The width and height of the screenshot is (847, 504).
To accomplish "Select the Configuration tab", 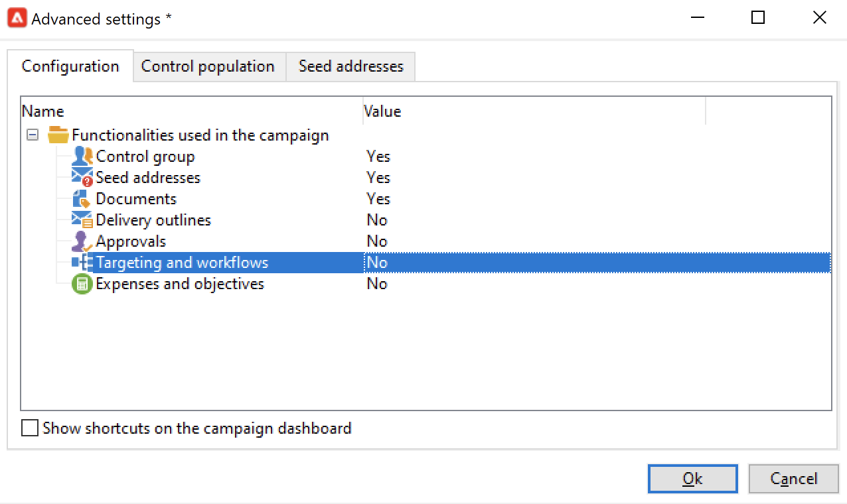I will click(x=70, y=66).
